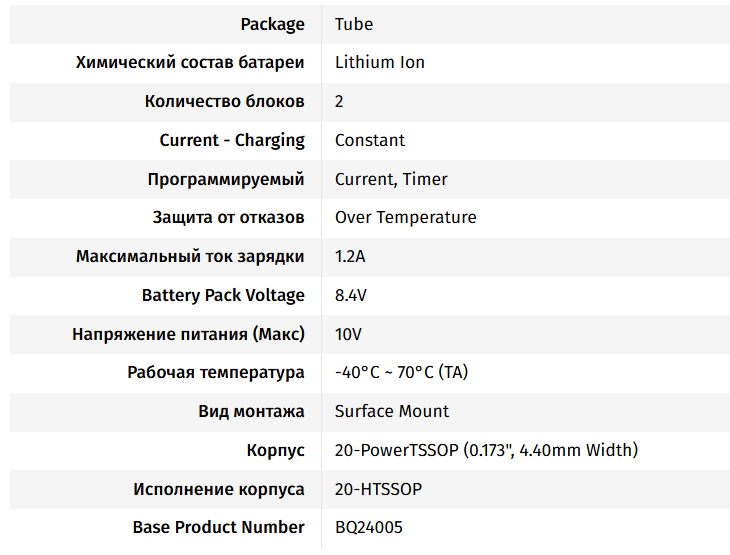Click the '20-HTSSOP' value
Screen dimensions: 730x555
point(378,490)
